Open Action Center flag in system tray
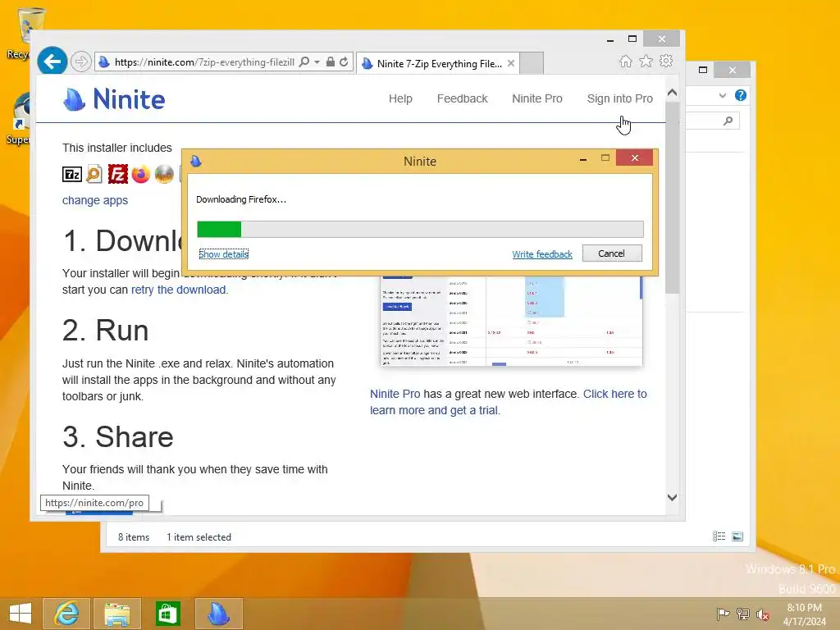Viewport: 840px width, 630px height. (723, 614)
